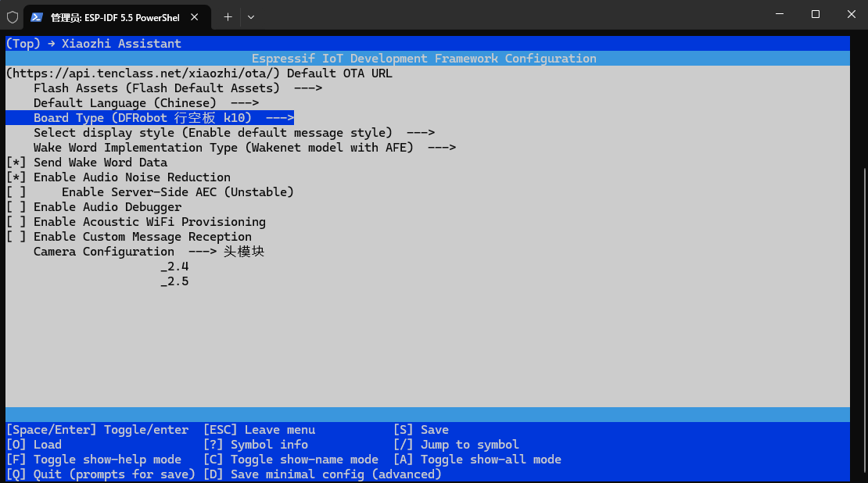Click the [O] Load hint

[x=34, y=445]
